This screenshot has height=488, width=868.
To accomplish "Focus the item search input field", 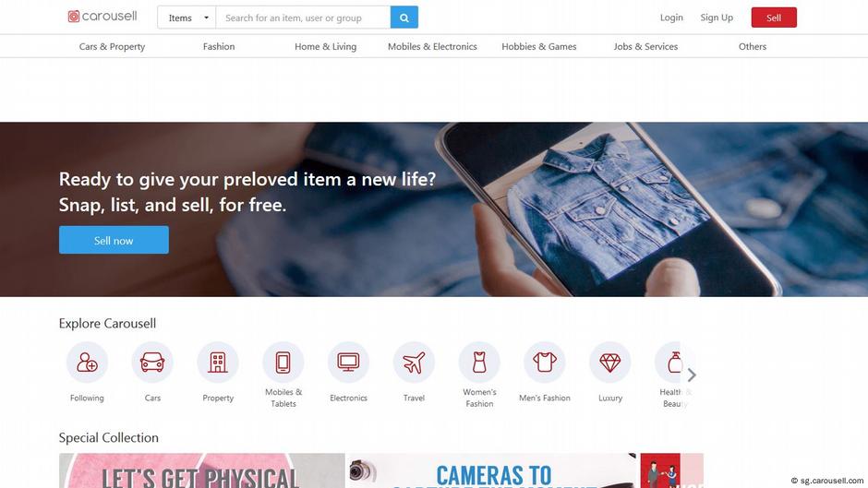I will tap(304, 18).
